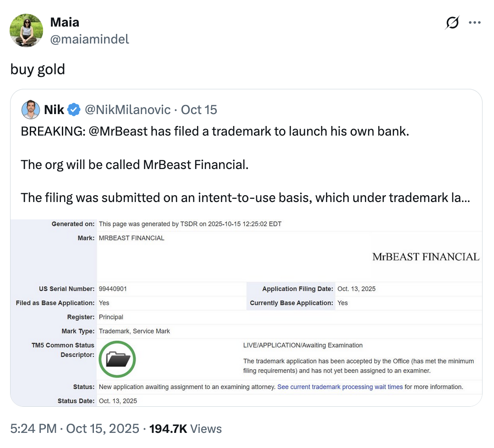Click Maia's profile picture
Viewport: 494px width, 448px height.
tap(27, 30)
